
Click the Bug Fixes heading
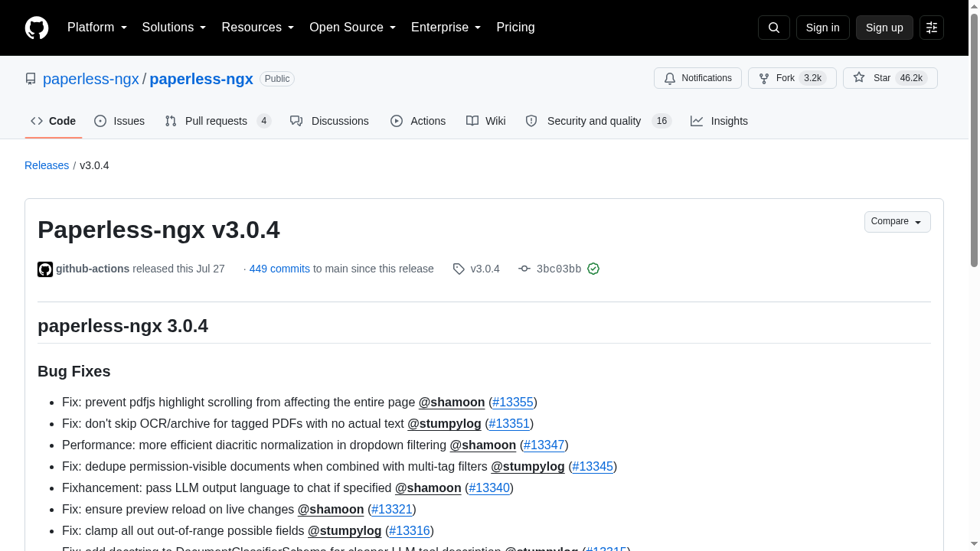[74, 371]
